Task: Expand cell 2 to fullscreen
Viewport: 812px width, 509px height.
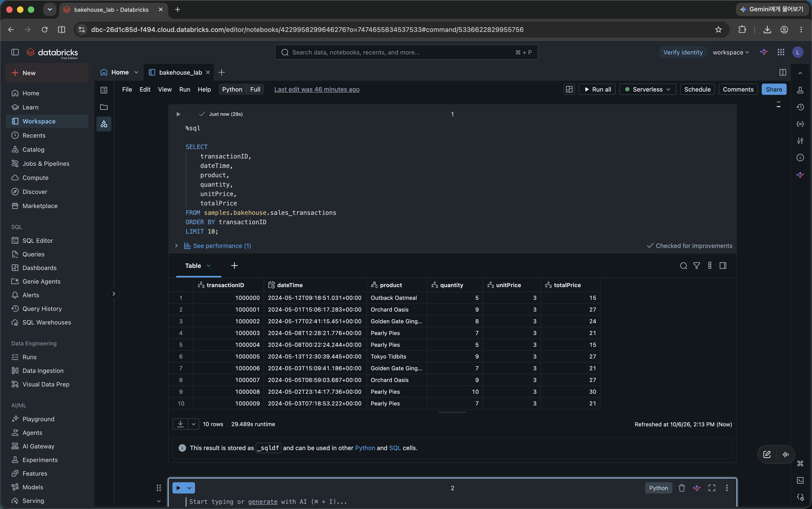Action: coord(712,488)
